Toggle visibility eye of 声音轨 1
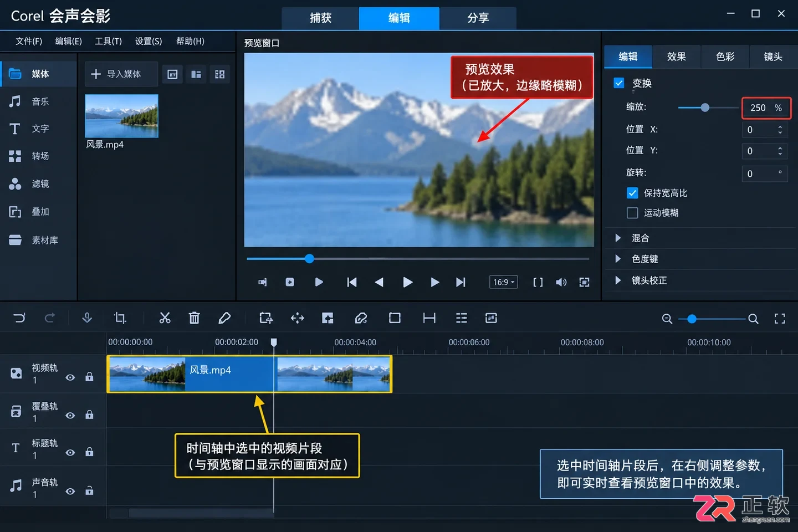 point(70,491)
